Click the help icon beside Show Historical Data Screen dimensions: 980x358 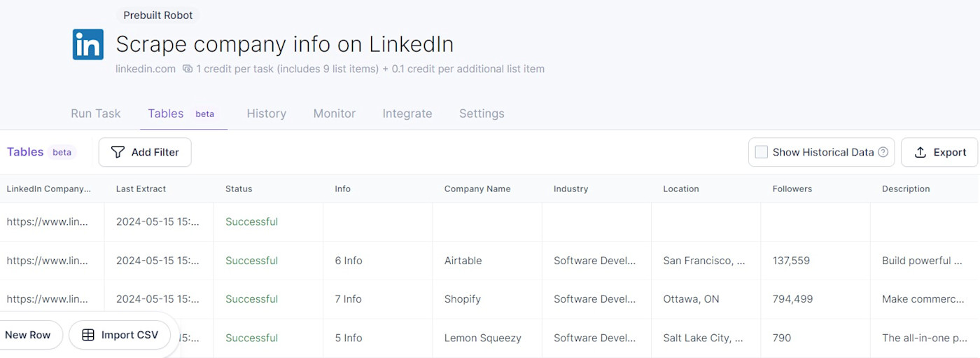[x=883, y=152]
